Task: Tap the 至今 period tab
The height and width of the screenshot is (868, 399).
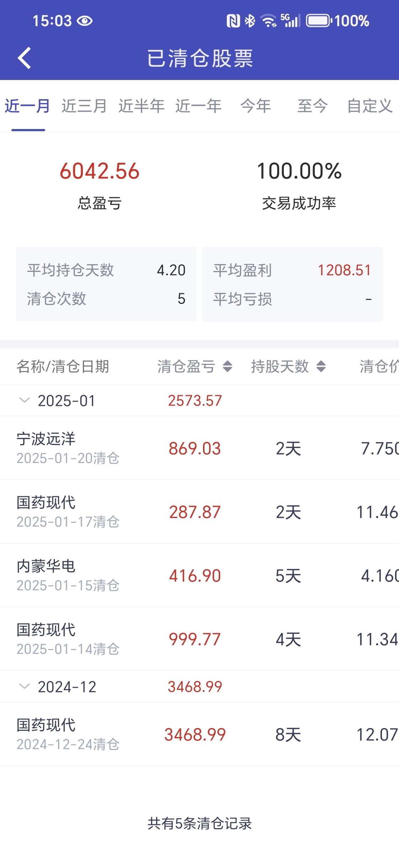Action: tap(312, 106)
